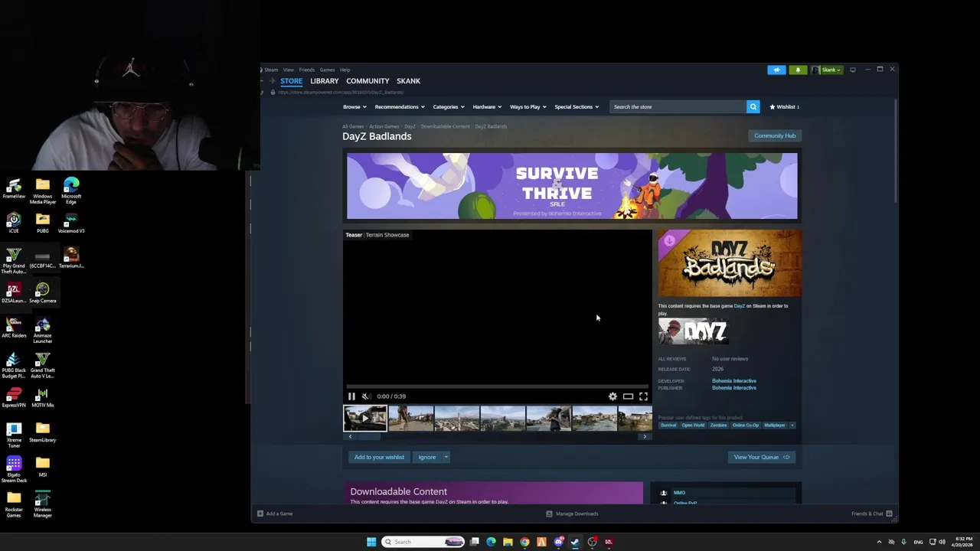This screenshot has width=980, height=551.
Task: Open SKANK profile tab
Action: tap(408, 81)
